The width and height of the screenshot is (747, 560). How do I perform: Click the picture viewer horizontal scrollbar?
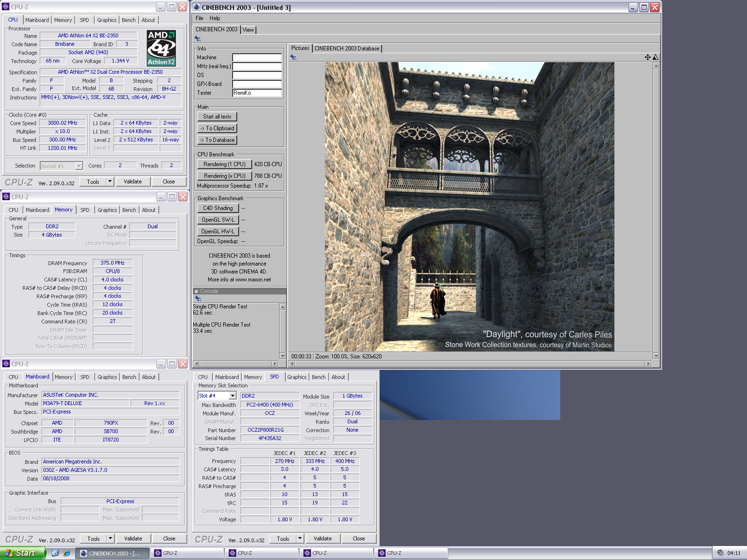click(470, 364)
